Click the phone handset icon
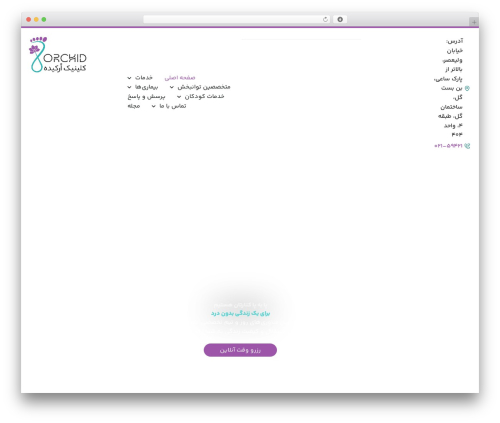The height and width of the screenshot is (423, 500). tap(467, 146)
